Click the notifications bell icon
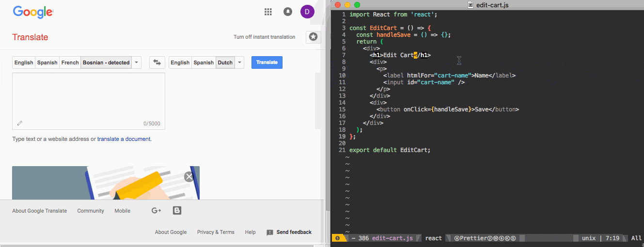Screen dimensions: 644x247 288,12
